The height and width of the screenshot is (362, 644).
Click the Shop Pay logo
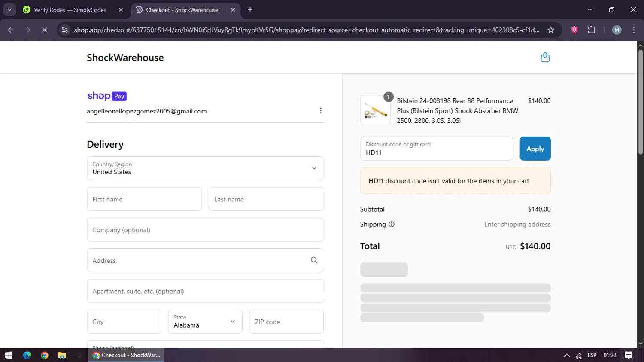click(107, 96)
